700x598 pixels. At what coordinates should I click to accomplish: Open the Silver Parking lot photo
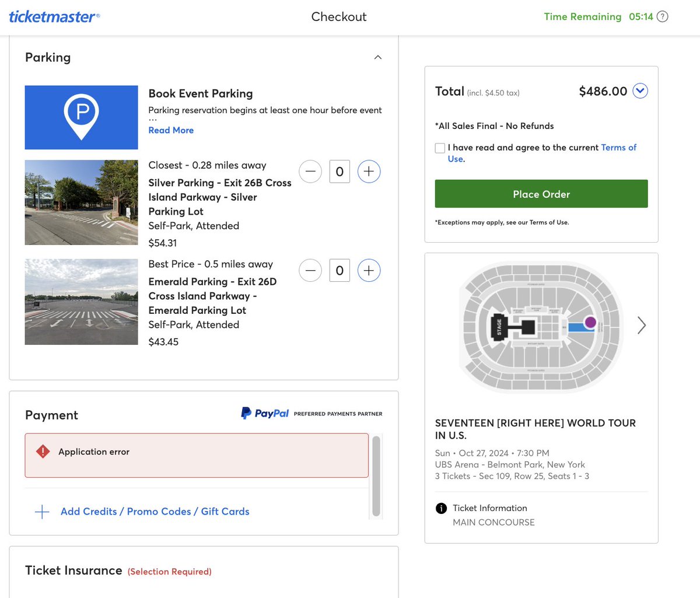pos(81,202)
